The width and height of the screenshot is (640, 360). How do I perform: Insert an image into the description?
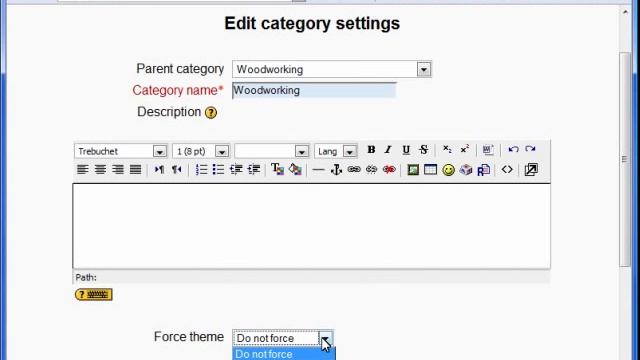(413, 170)
